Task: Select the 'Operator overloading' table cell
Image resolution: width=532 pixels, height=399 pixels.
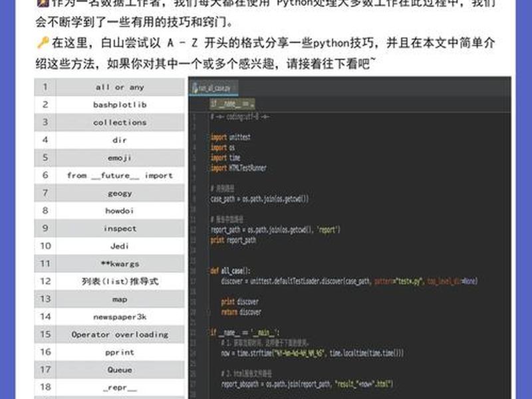Action: (x=120, y=334)
